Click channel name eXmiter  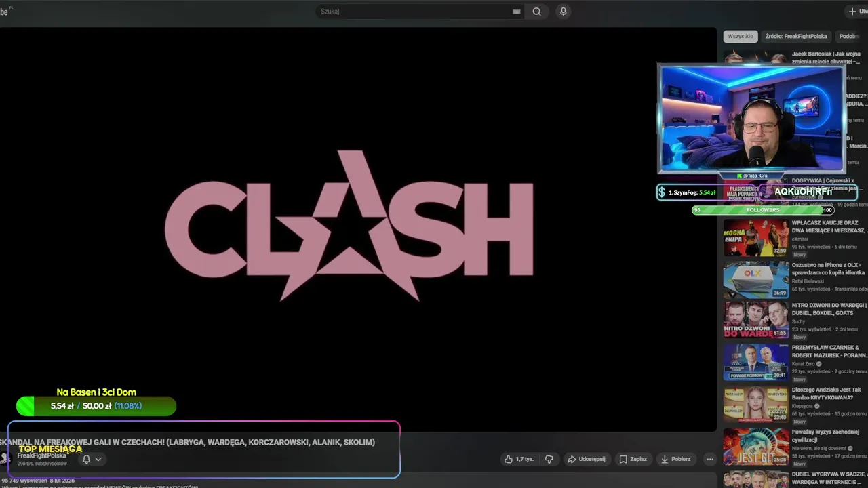[800, 239]
